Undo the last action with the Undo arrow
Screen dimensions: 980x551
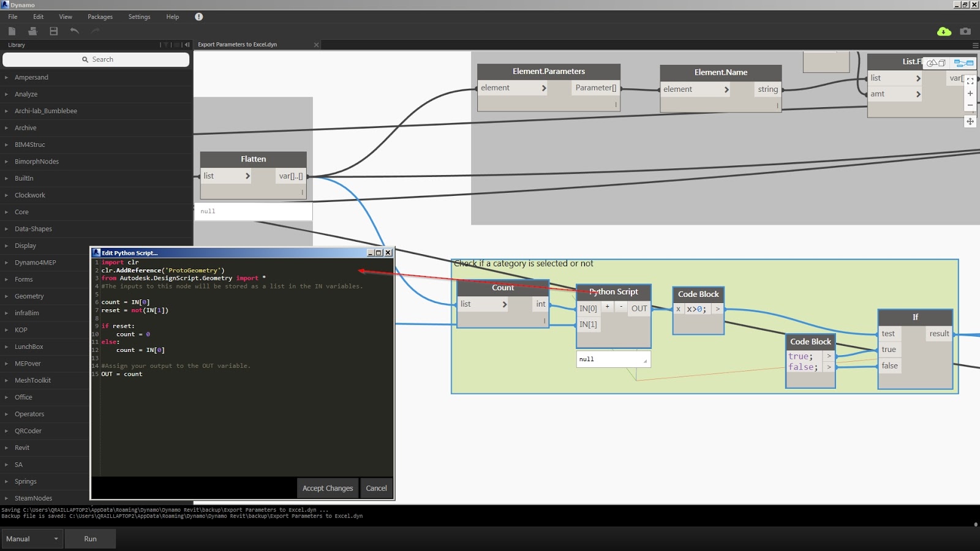pyautogui.click(x=74, y=31)
